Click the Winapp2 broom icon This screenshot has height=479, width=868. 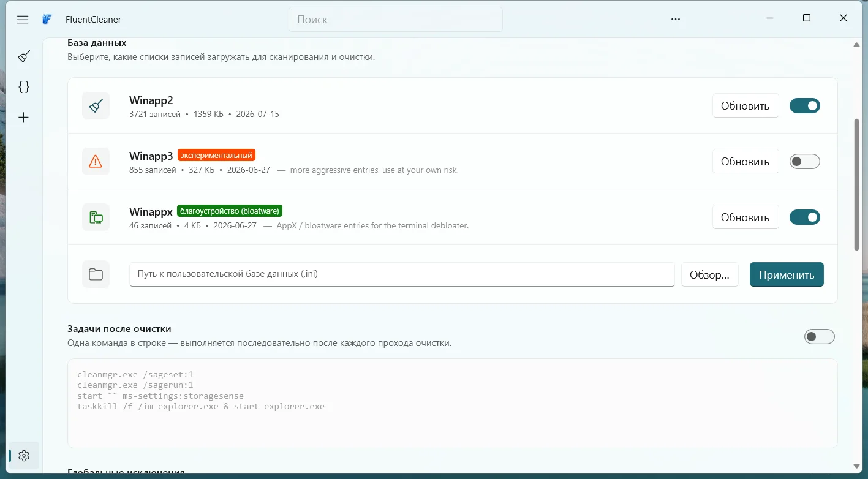(96, 106)
